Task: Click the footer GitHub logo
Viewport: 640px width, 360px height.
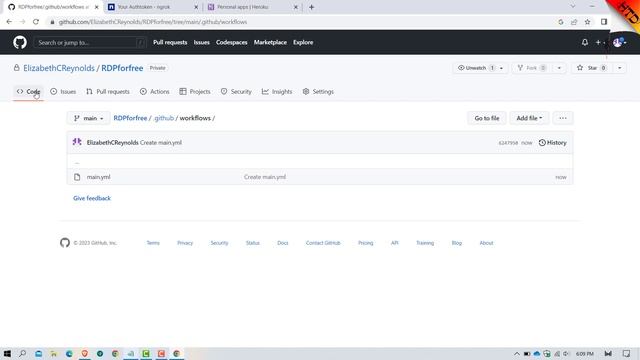Action: [x=65, y=243]
